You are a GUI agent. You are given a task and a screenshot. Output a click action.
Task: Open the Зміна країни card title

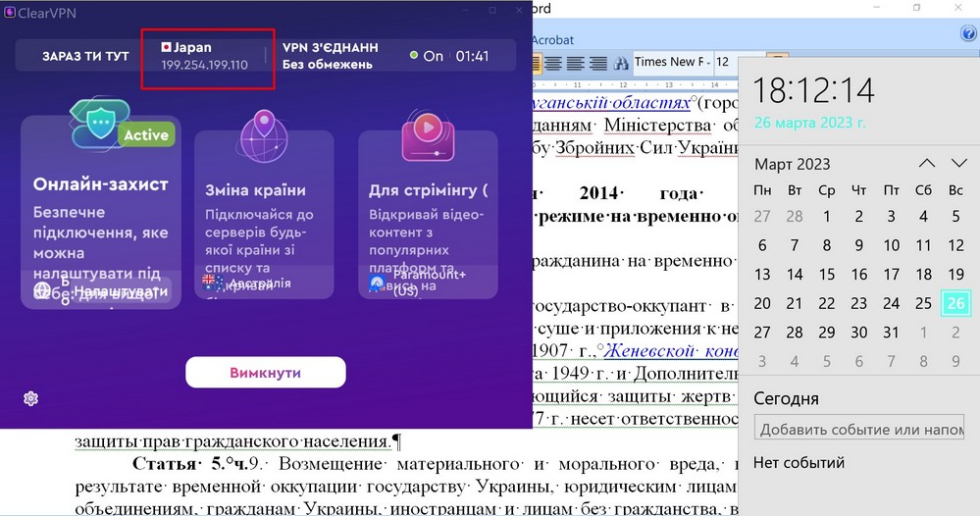(x=256, y=190)
